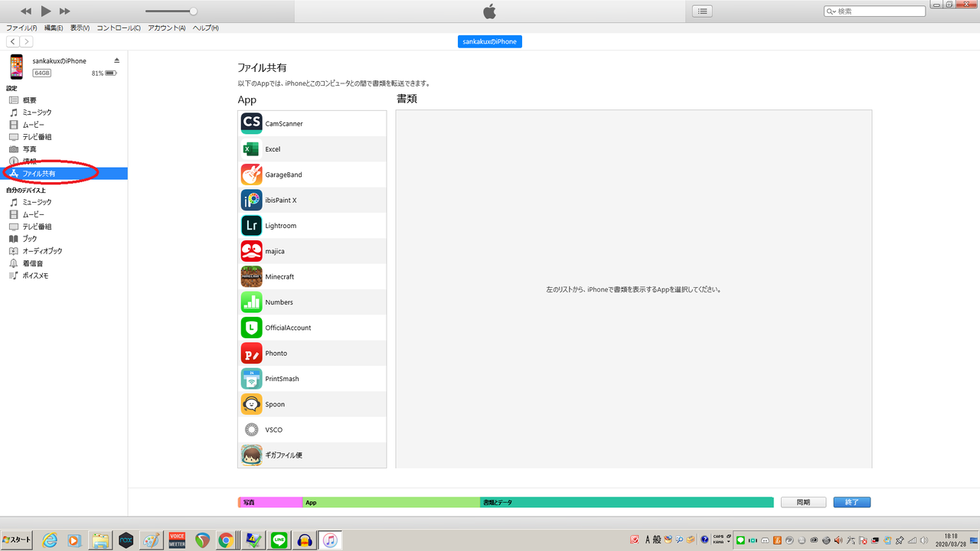Select OfficialAccount app in list
This screenshot has height=551, width=980.
click(x=312, y=328)
